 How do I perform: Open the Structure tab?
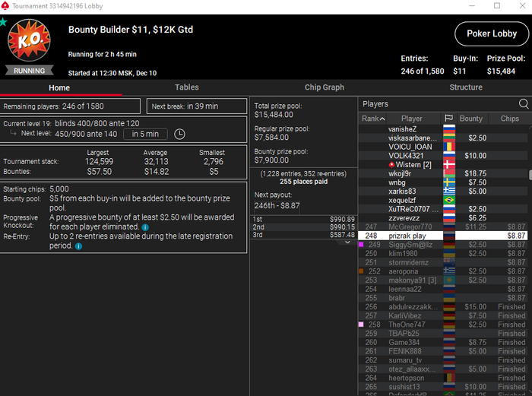[466, 87]
